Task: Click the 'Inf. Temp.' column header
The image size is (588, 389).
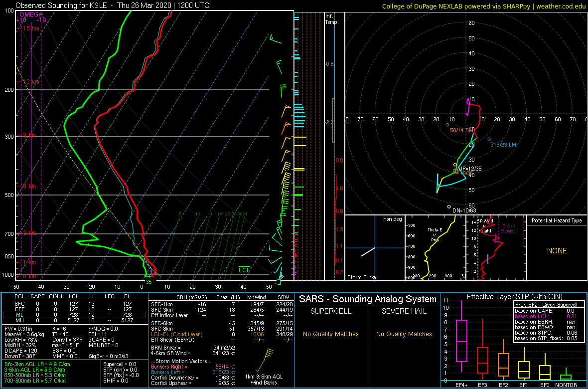Action: pos(332,19)
